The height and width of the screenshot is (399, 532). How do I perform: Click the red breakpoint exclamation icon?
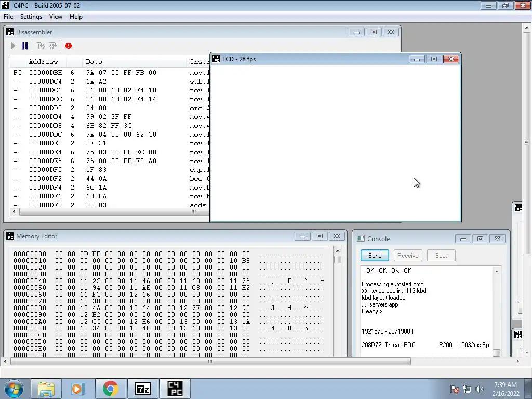click(x=69, y=46)
